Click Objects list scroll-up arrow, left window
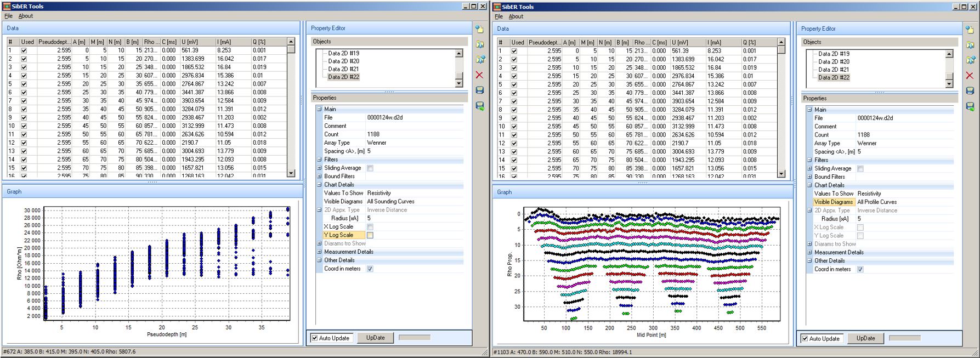Viewport: 980px width, 358px height. pyautogui.click(x=459, y=53)
